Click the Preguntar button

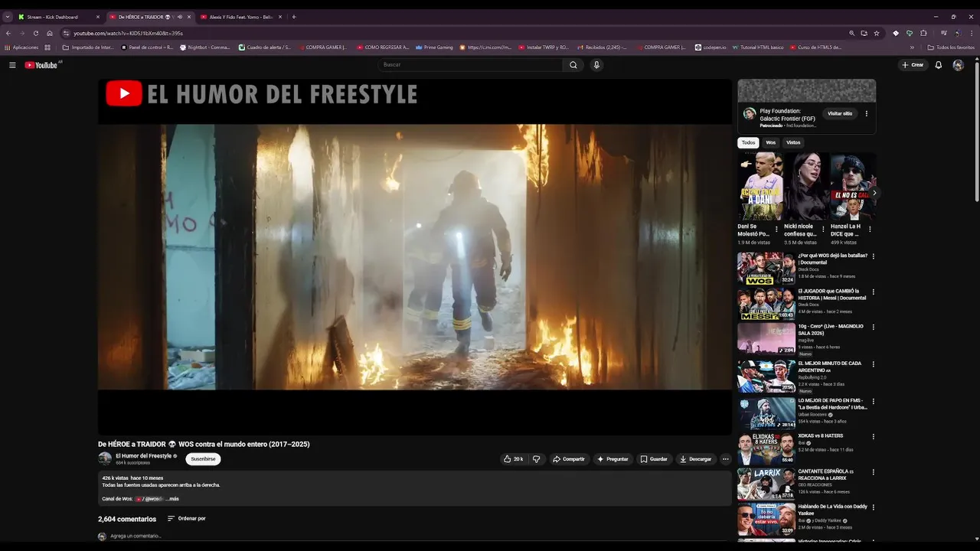click(x=612, y=459)
